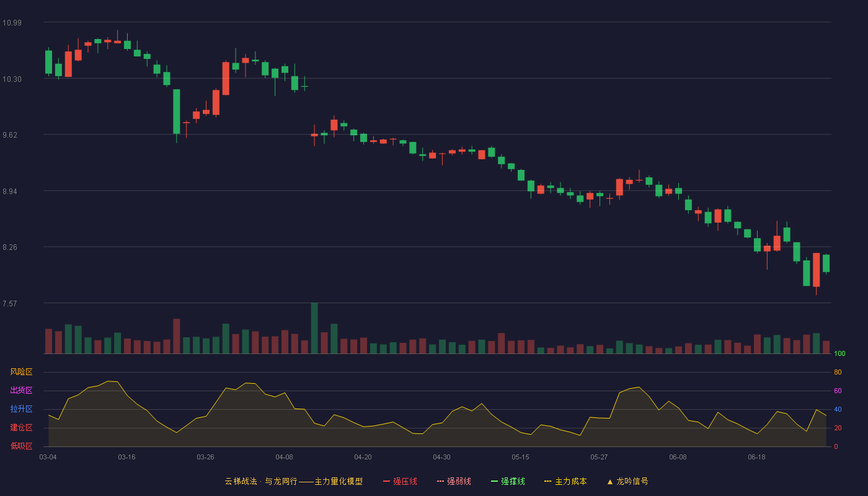
Task: Click the blue 40 indicator axis value
Action: [x=838, y=409]
